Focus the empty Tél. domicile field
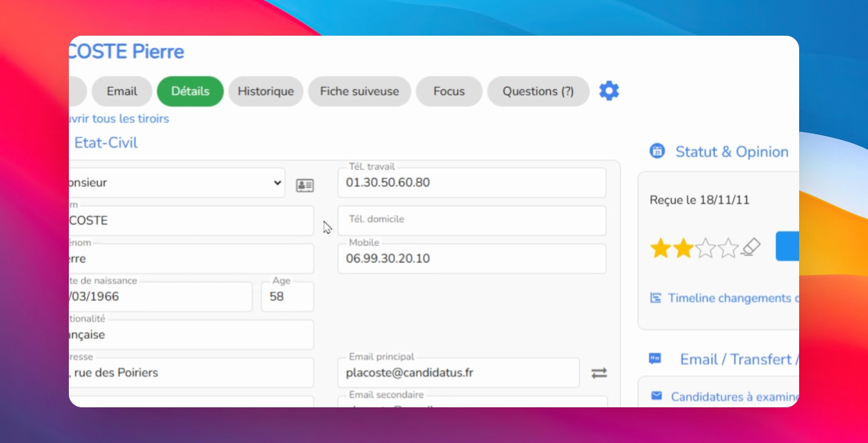The image size is (868, 443). pos(471,220)
